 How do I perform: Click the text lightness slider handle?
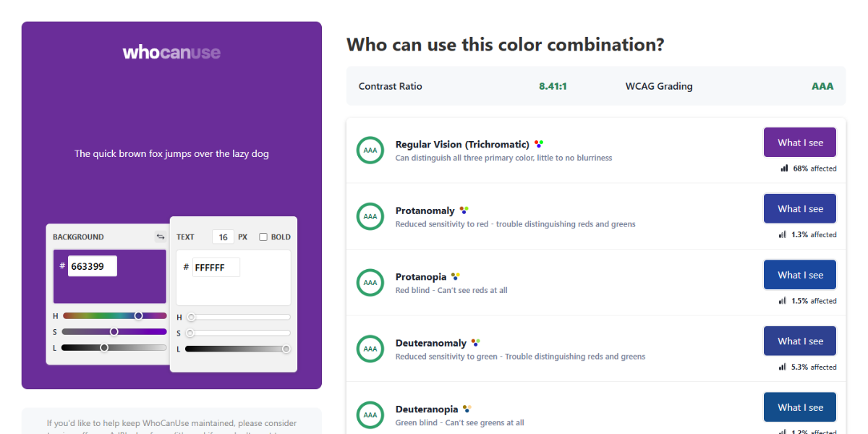point(286,349)
